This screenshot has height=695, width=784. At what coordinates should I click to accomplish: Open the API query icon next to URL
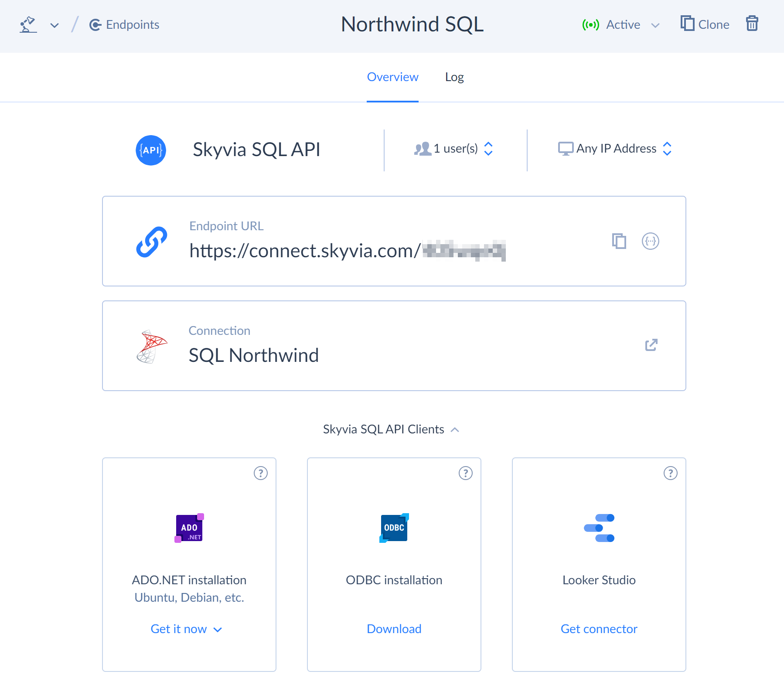coord(651,241)
